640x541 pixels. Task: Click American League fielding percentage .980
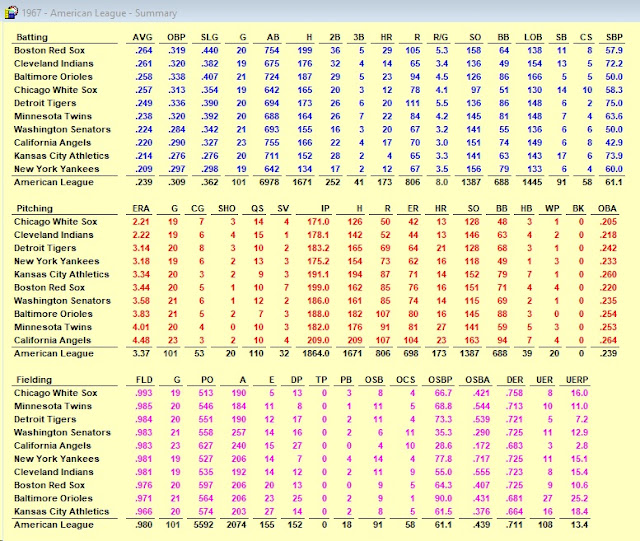pos(144,525)
